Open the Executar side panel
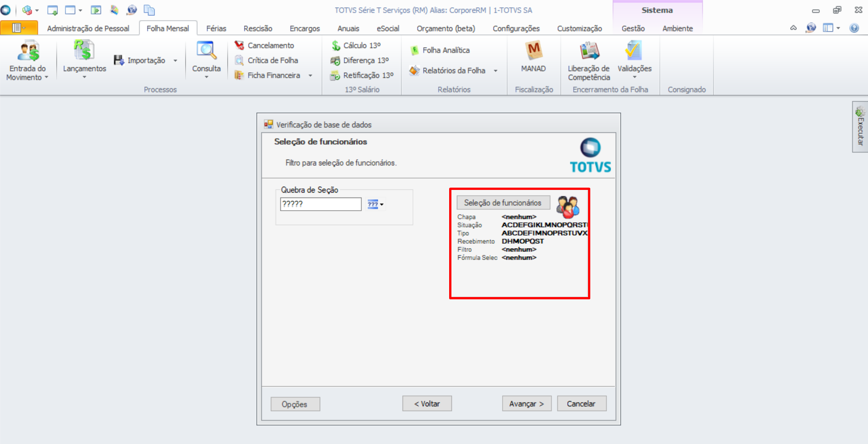This screenshot has width=868, height=444. click(860, 127)
